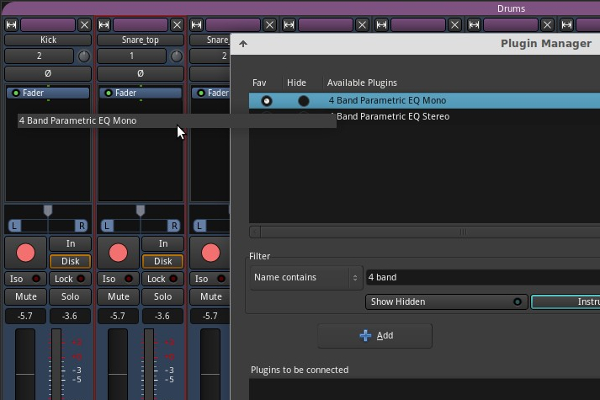Click fifth strip's X hide icon
The image size is (600, 400).
point(455,25)
